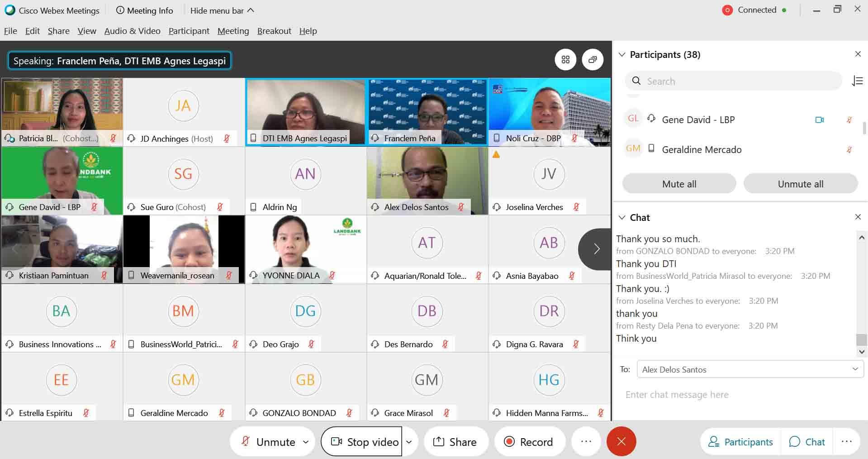Click Aldrin Ng participant tile
Screen dimensions: 868x459
[306, 181]
